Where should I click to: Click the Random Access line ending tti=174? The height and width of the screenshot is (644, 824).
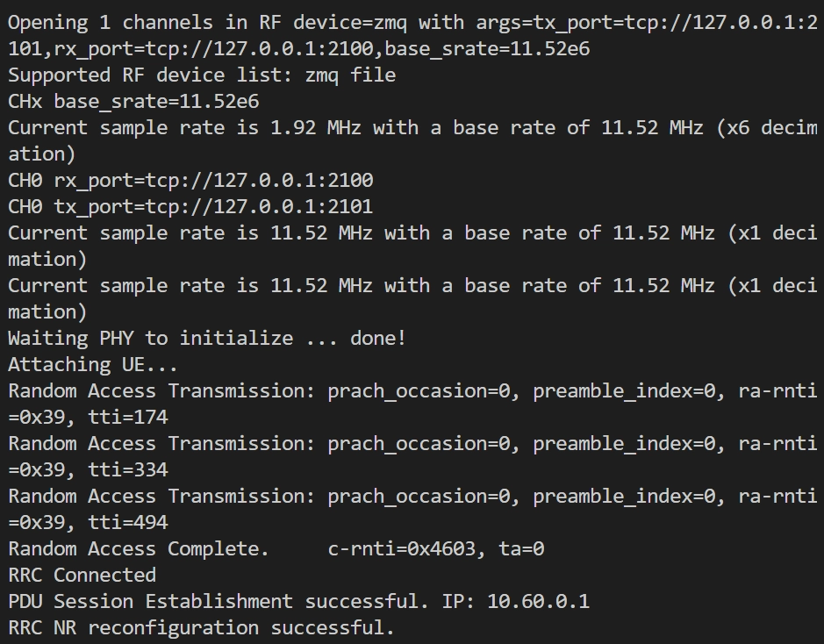coord(413,404)
